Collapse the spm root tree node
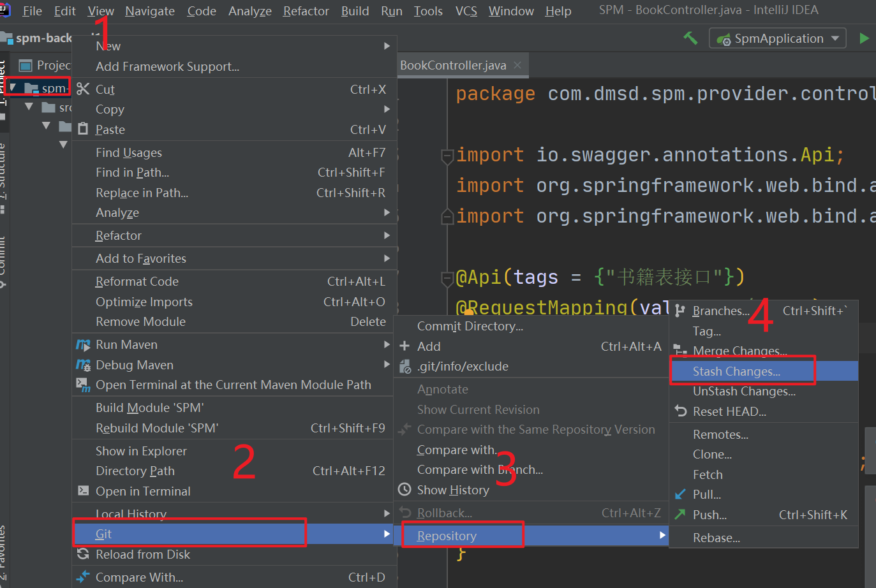 [13, 87]
